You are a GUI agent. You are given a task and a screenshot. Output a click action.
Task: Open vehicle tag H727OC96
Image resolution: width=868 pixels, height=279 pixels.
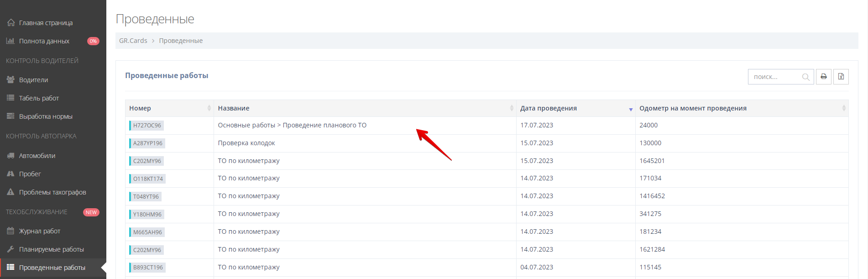coord(147,126)
